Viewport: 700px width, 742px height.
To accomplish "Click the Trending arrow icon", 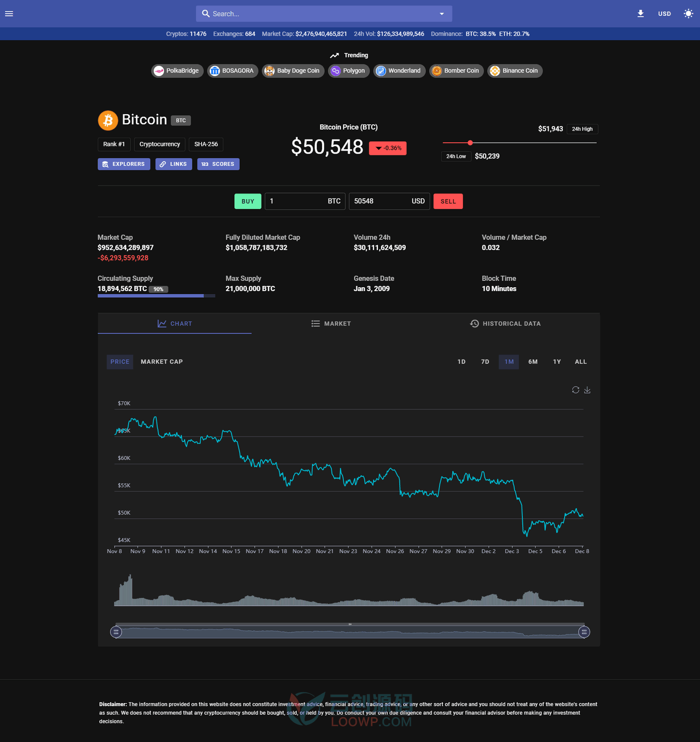I will (x=335, y=55).
